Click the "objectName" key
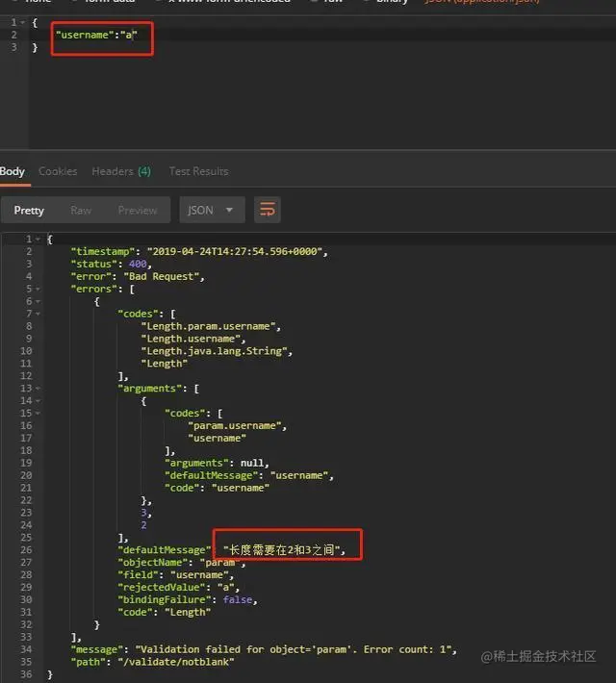 click(153, 563)
